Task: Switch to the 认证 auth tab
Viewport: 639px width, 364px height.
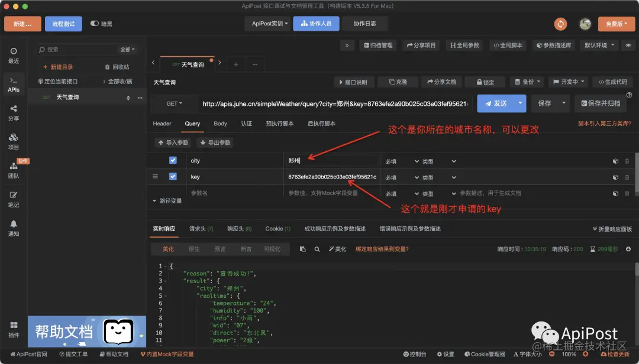Action: click(x=247, y=123)
